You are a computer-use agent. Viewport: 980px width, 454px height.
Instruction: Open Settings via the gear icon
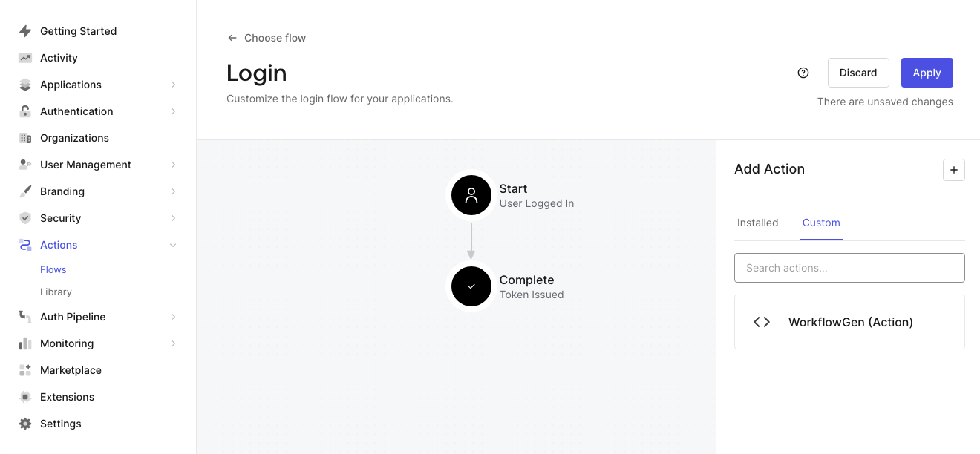click(x=25, y=424)
